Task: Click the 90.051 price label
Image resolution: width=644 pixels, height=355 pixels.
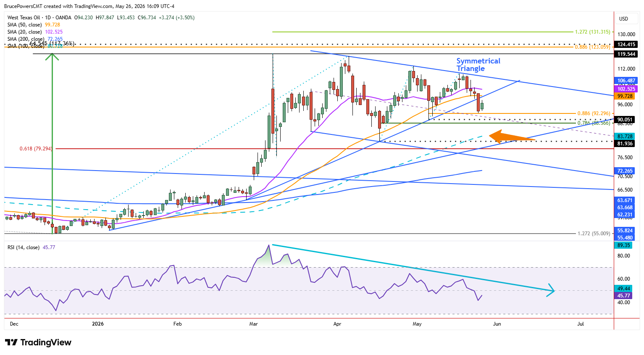Action: pyautogui.click(x=625, y=119)
